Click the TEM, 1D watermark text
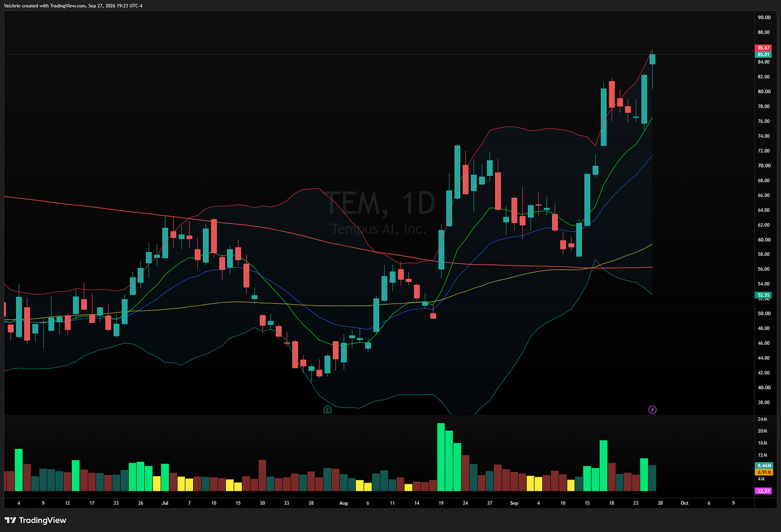Image resolution: width=781 pixels, height=532 pixels. [x=380, y=204]
